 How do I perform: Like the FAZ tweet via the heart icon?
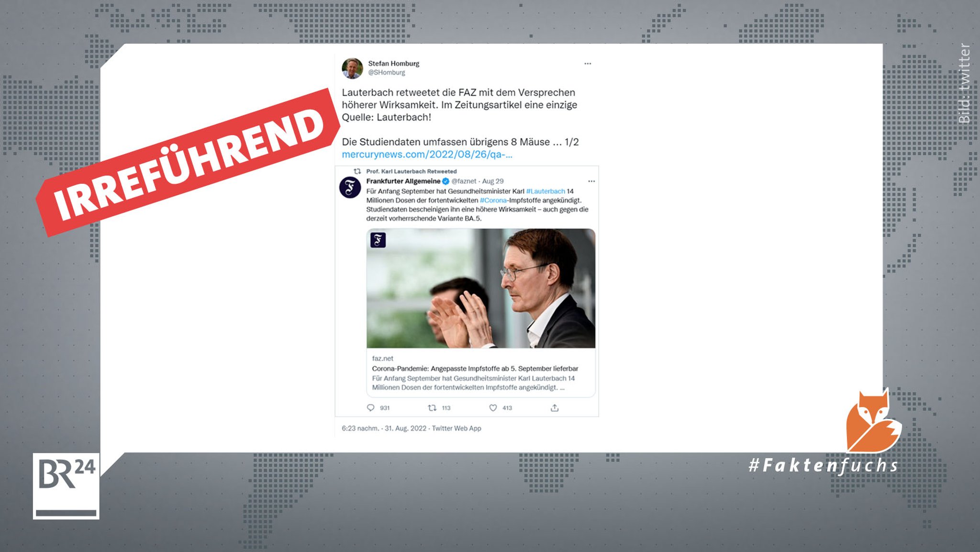(x=493, y=408)
